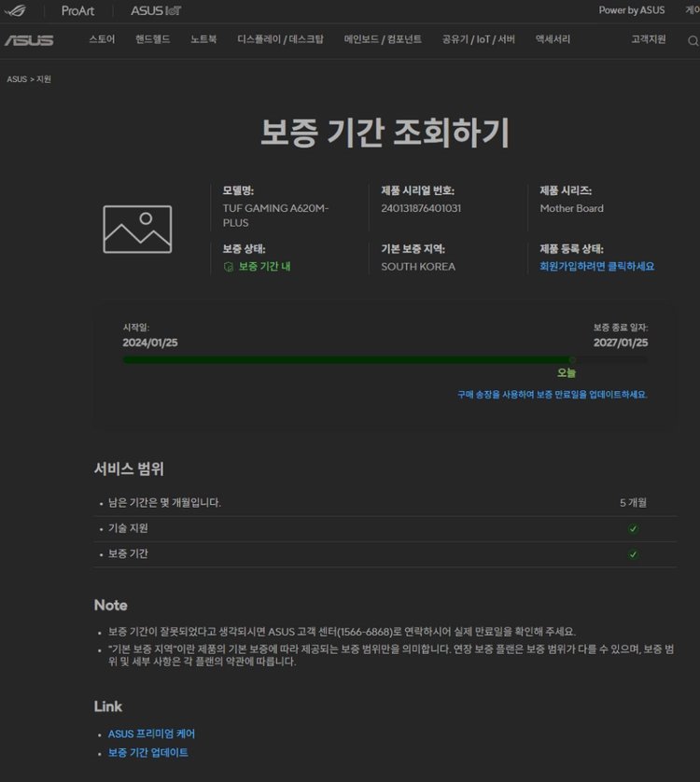
Task: Open the ROG logo link in top bar
Action: pyautogui.click(x=16, y=10)
